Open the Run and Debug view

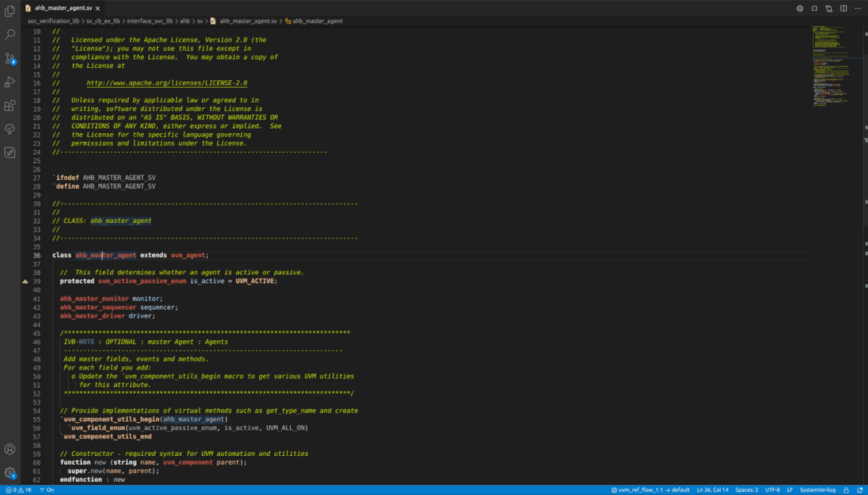point(10,82)
